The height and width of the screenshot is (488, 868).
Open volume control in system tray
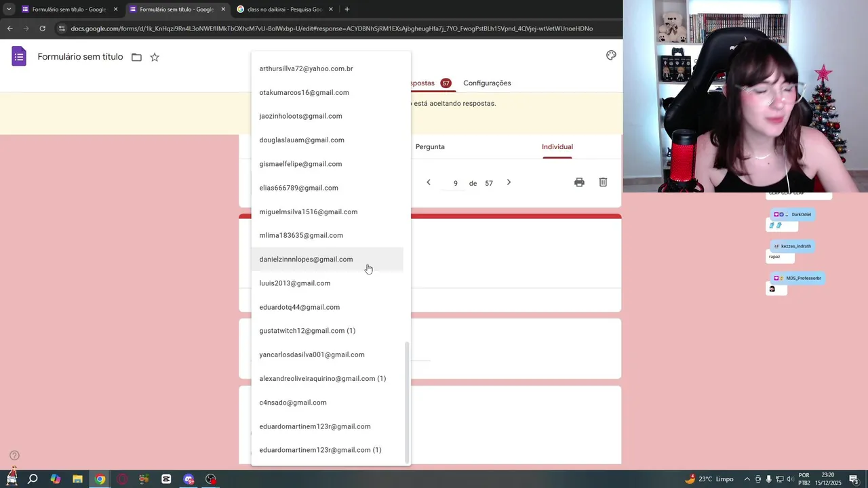[790, 479]
